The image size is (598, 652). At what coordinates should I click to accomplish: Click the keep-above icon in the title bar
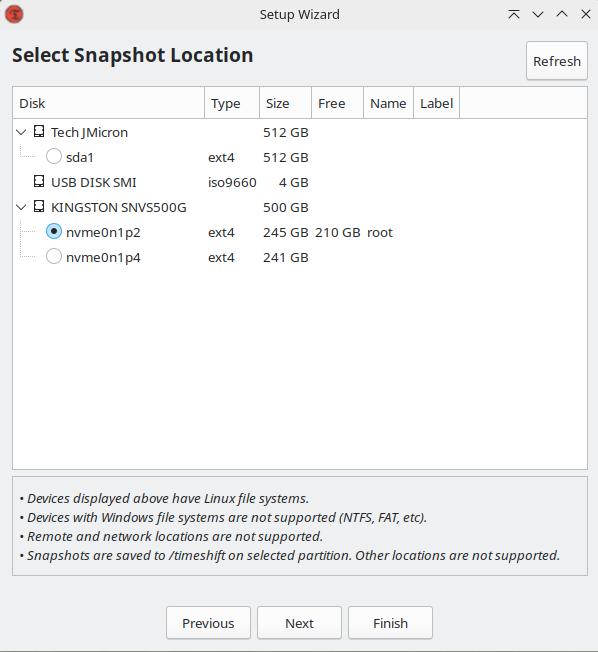pyautogui.click(x=514, y=14)
